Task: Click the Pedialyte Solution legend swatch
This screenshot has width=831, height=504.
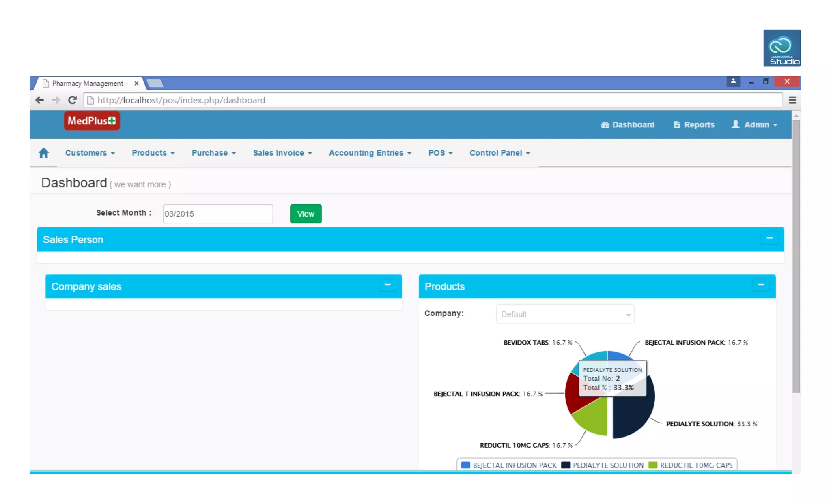Action: [x=566, y=465]
